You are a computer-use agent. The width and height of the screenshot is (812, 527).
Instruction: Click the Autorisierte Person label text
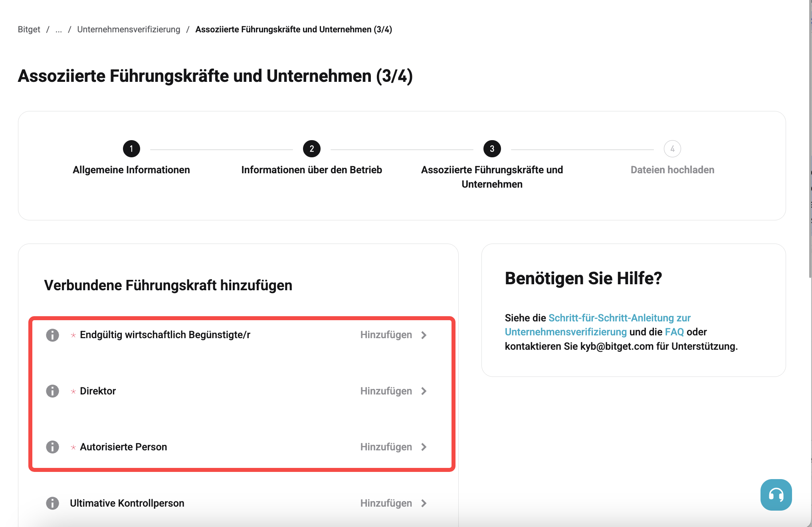[123, 447]
